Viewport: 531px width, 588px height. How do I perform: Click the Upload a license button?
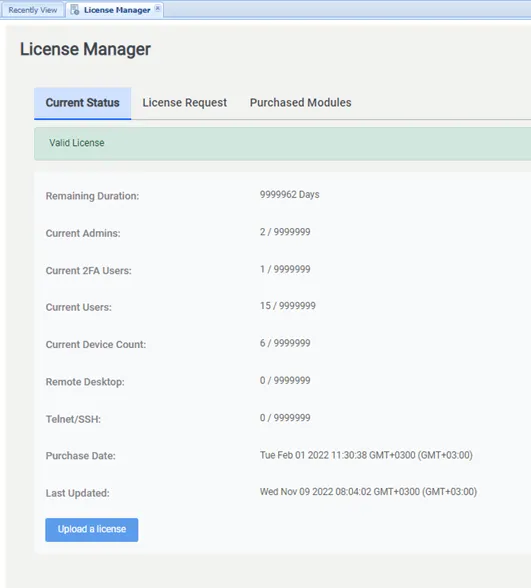click(x=92, y=530)
